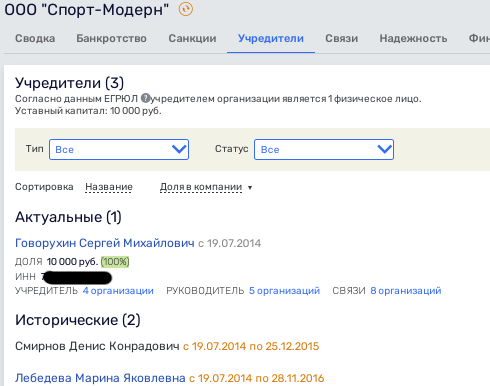Open the 8 организаций connections link

point(406,291)
